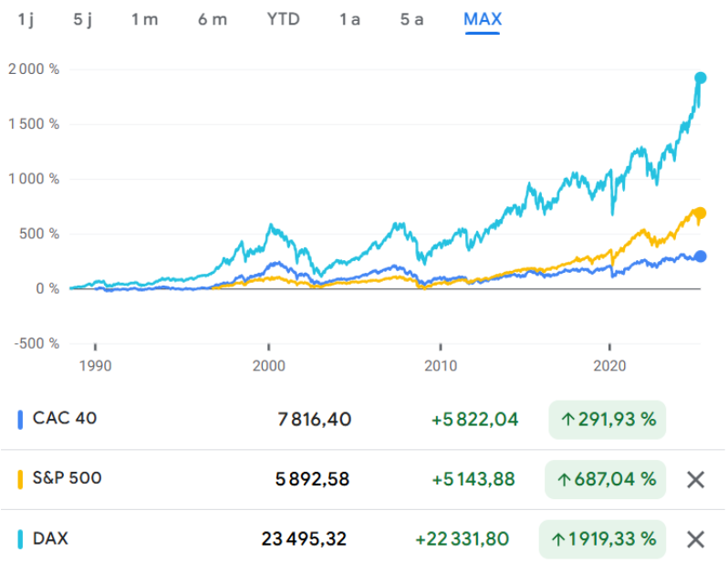728x563 pixels.
Task: Click the DAX cyan endpoint dot on chart
Action: (700, 78)
